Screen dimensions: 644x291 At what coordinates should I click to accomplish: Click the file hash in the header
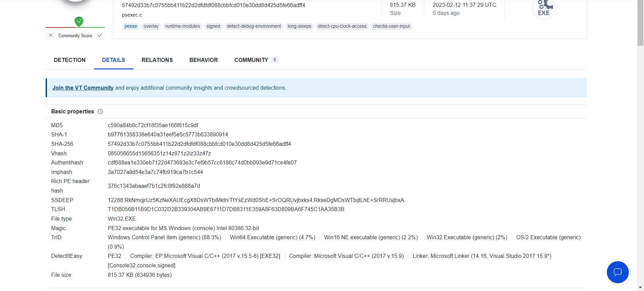click(214, 5)
